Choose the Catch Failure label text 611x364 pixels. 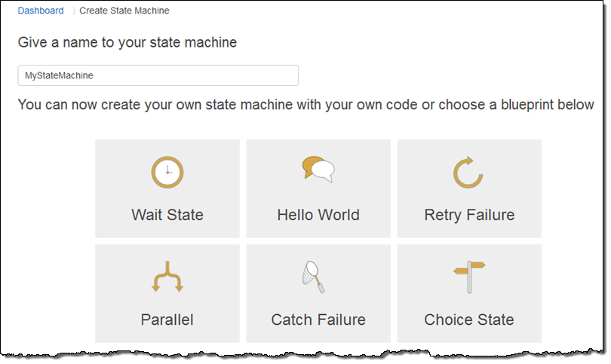click(x=318, y=320)
